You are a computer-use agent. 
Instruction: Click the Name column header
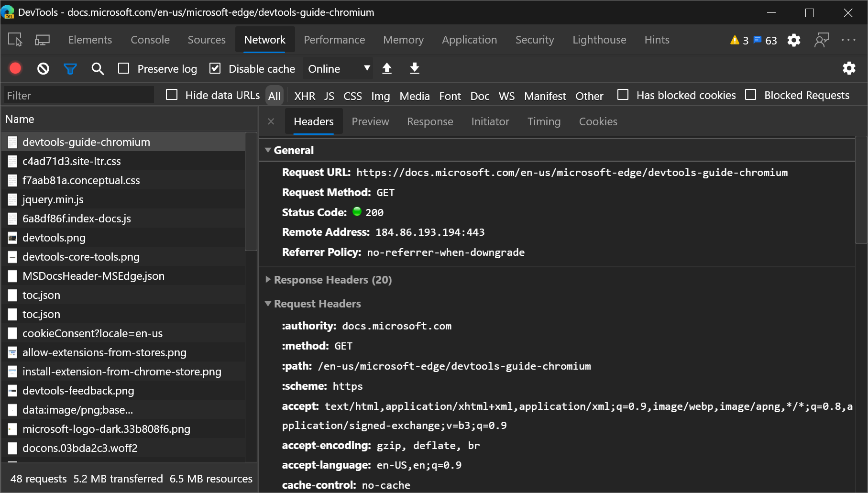tap(129, 119)
